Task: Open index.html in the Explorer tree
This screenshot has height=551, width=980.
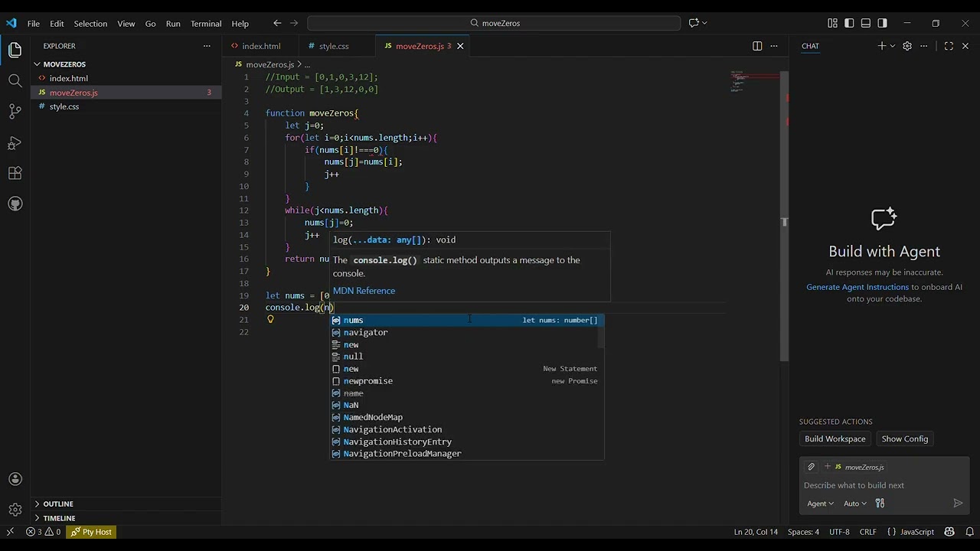Action: tap(126, 78)
